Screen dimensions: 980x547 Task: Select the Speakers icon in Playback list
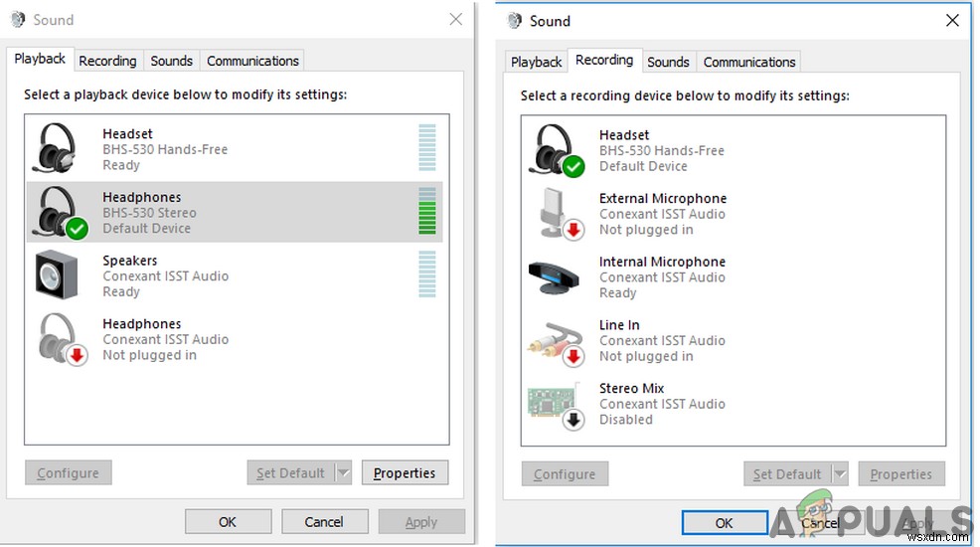57,275
